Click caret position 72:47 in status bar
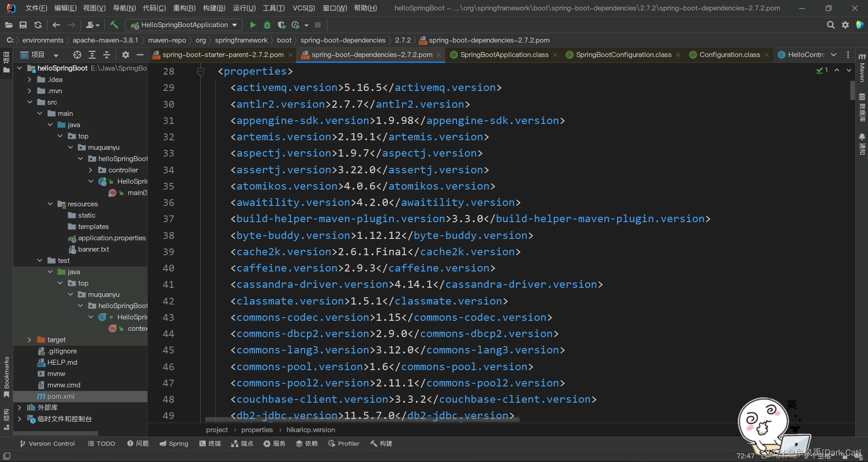Viewport: 868px width, 462px height. pos(745,456)
